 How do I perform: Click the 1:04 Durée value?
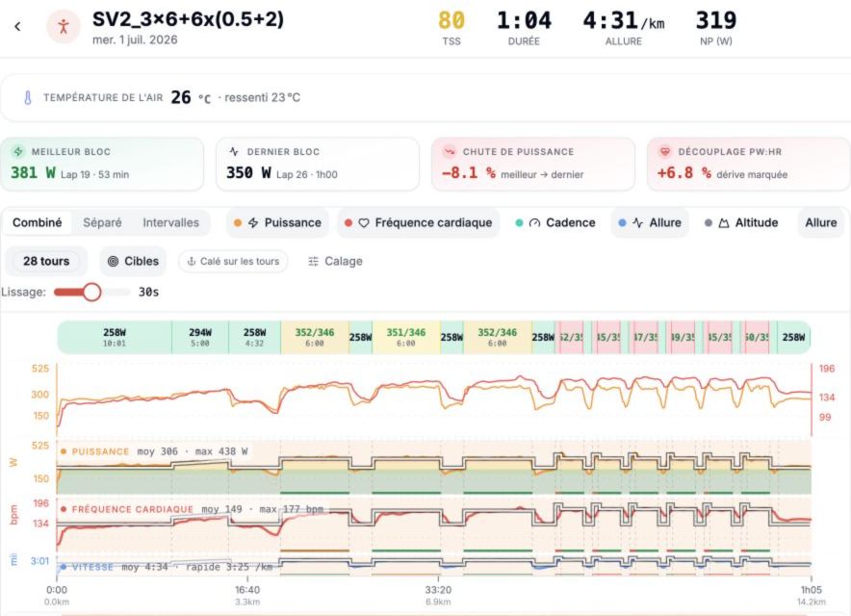(524, 20)
